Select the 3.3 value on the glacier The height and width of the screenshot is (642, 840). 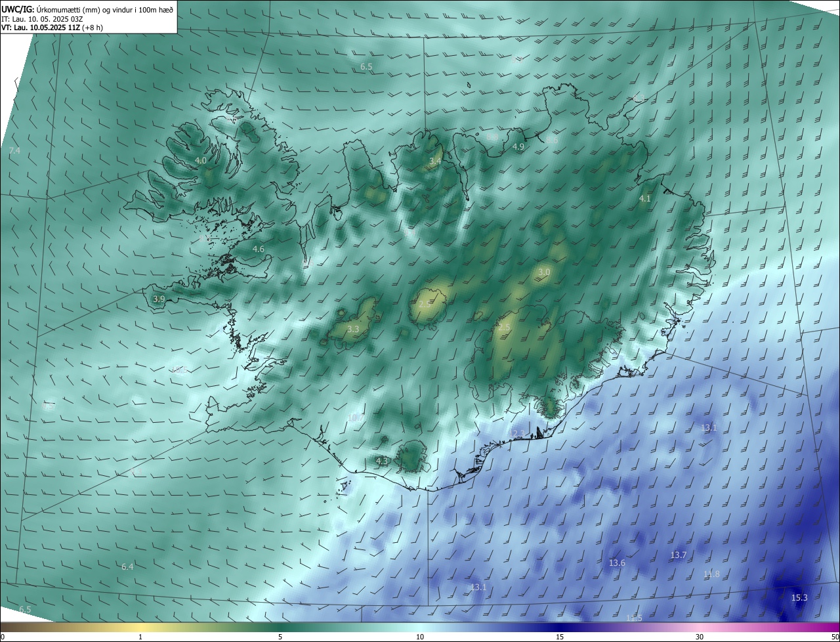[x=353, y=329]
